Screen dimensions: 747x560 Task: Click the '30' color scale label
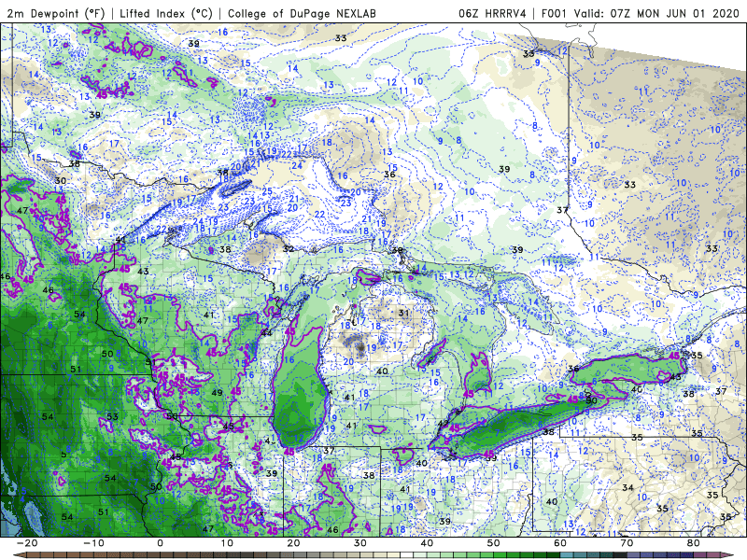360,543
